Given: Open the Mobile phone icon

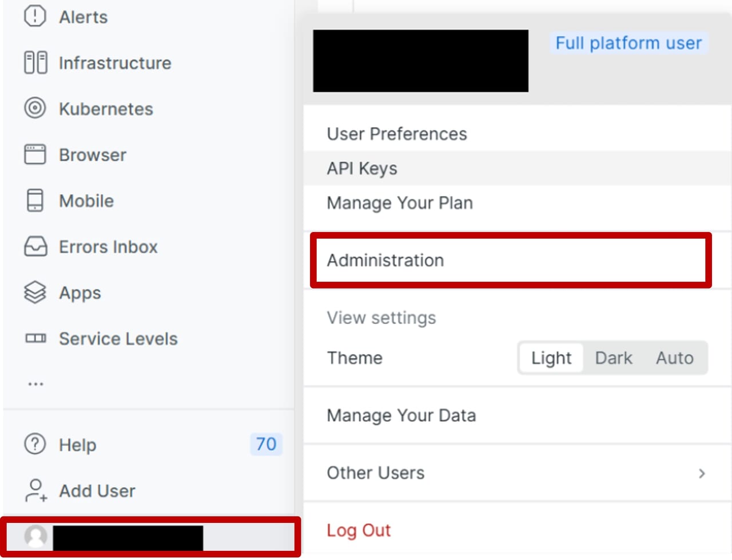Looking at the screenshot, I should coord(35,201).
